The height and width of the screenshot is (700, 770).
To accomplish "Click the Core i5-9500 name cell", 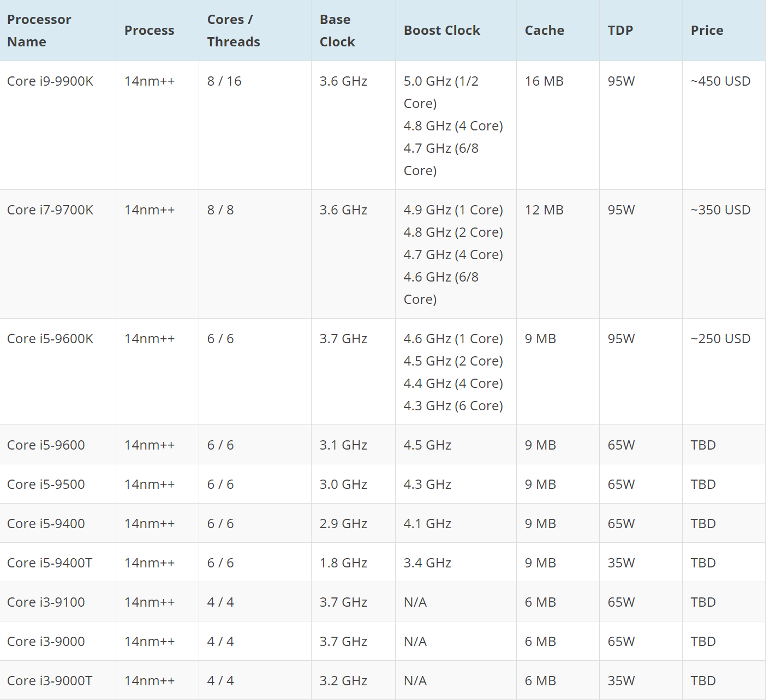I will click(x=46, y=484).
